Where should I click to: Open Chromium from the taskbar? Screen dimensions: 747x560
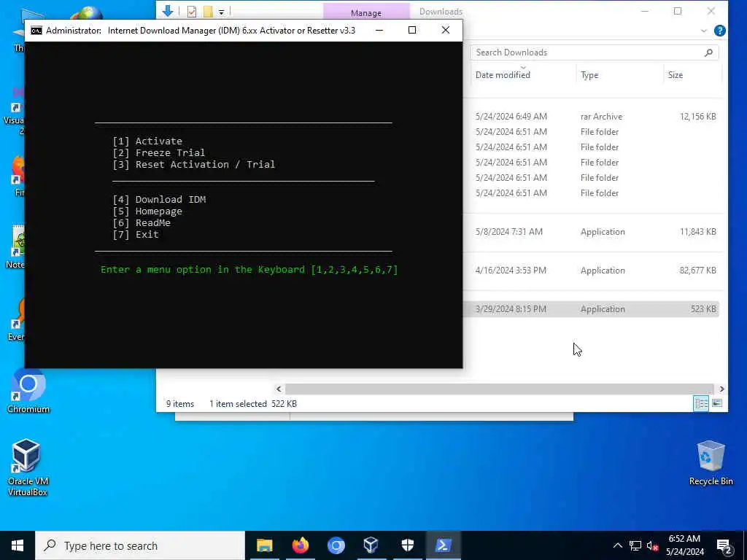(336, 545)
